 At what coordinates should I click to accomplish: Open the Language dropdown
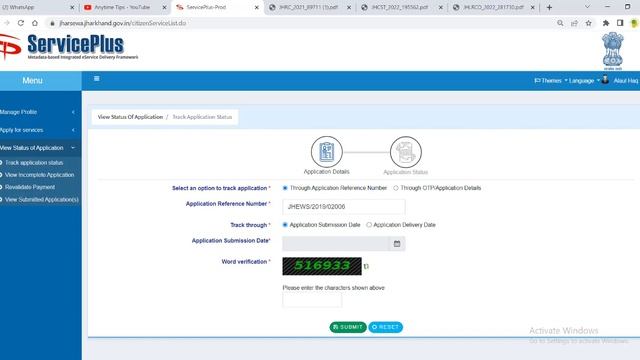click(x=584, y=81)
